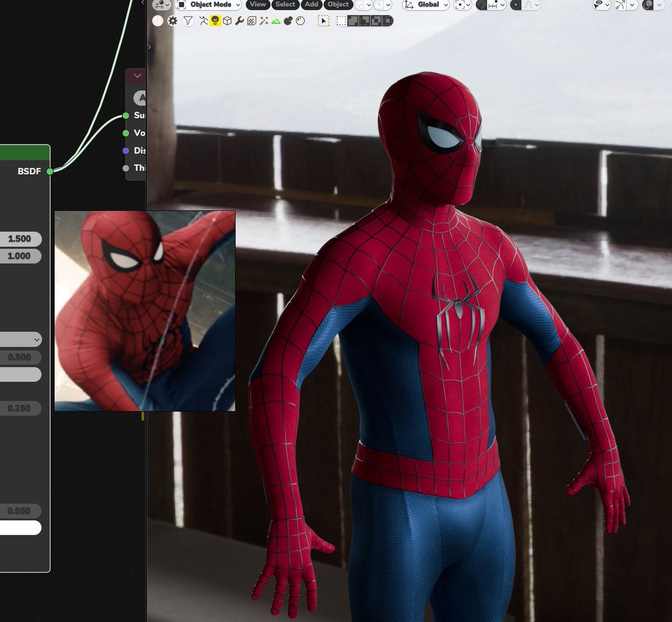Click the outlined sphere shading icon

point(300,21)
